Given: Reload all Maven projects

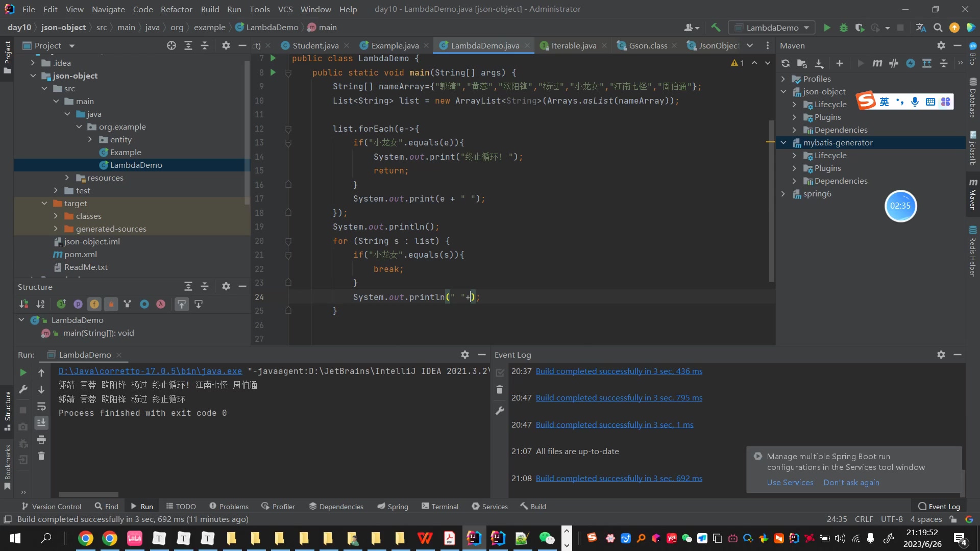Looking at the screenshot, I should coord(786,63).
